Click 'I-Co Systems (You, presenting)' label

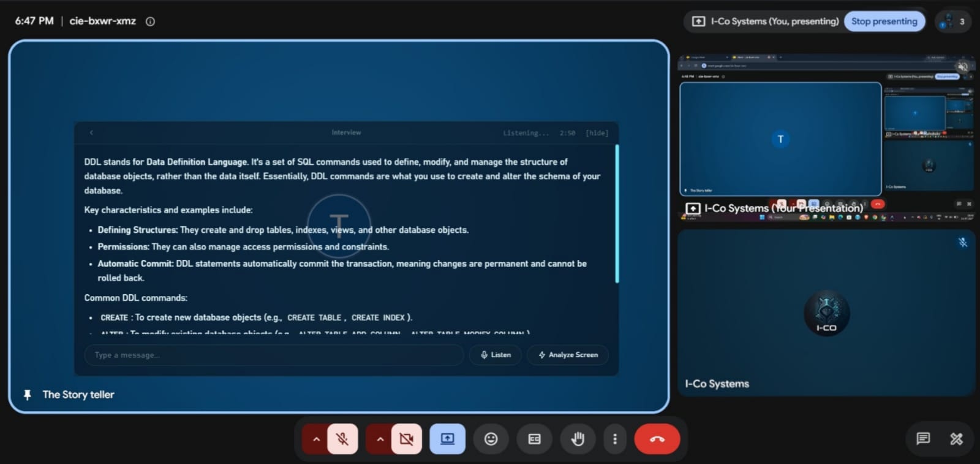pos(775,21)
